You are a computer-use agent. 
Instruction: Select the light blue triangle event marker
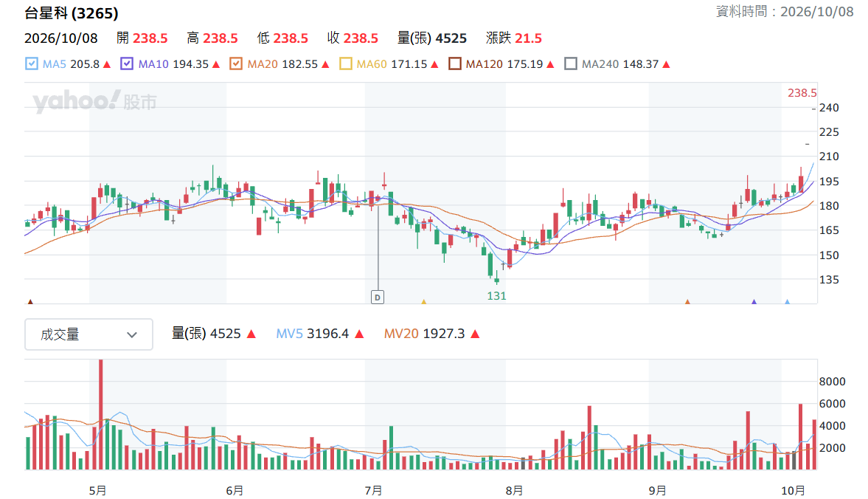coord(787,302)
